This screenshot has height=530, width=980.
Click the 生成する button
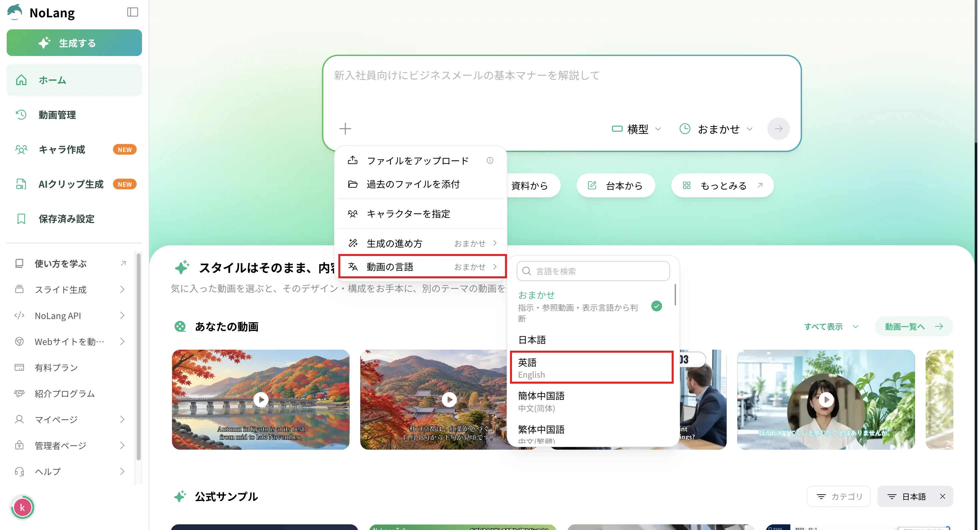74,43
